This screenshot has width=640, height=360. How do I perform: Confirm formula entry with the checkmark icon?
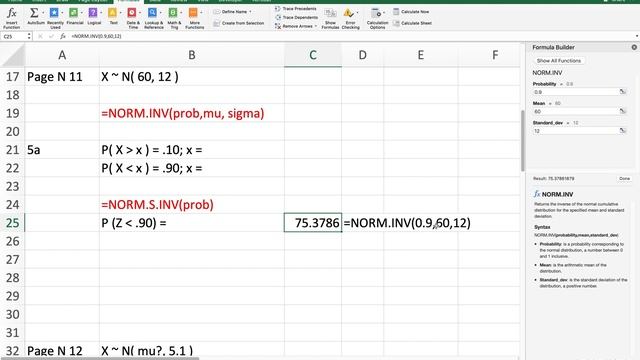click(51, 36)
